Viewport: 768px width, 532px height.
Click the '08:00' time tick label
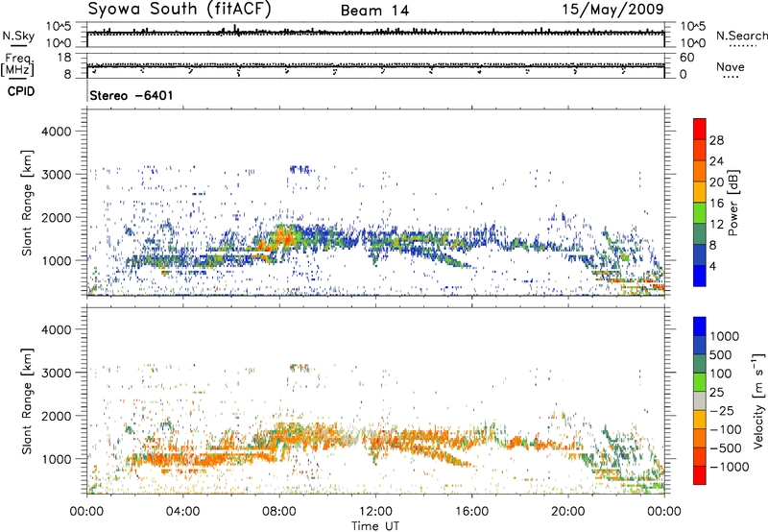tap(279, 512)
